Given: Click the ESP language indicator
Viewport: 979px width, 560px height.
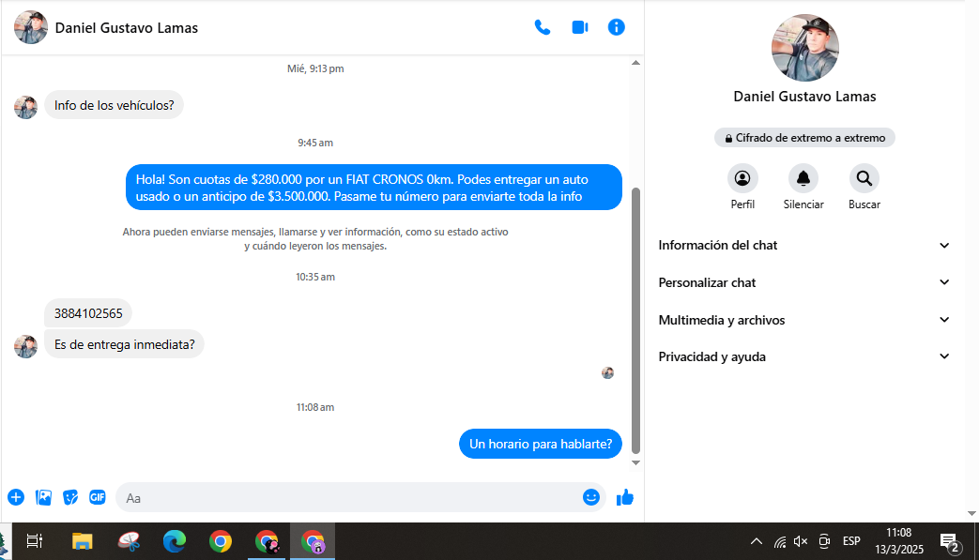Looking at the screenshot, I should tap(851, 541).
